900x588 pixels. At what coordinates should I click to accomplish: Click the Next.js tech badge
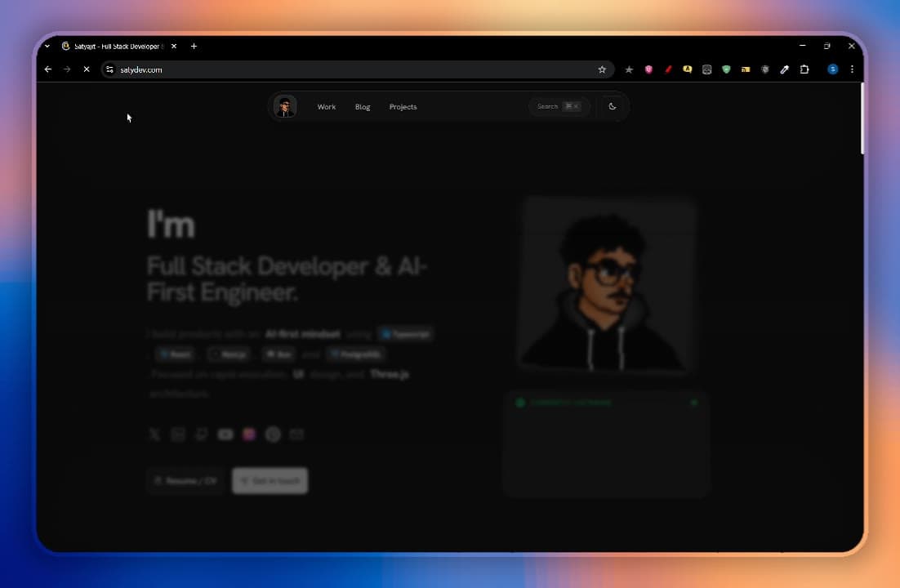coord(229,354)
